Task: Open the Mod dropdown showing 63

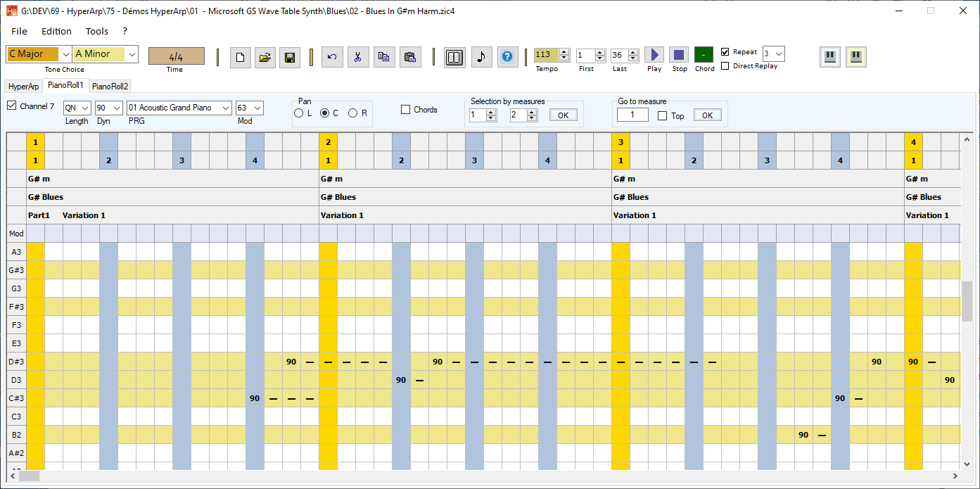Action: coord(257,108)
